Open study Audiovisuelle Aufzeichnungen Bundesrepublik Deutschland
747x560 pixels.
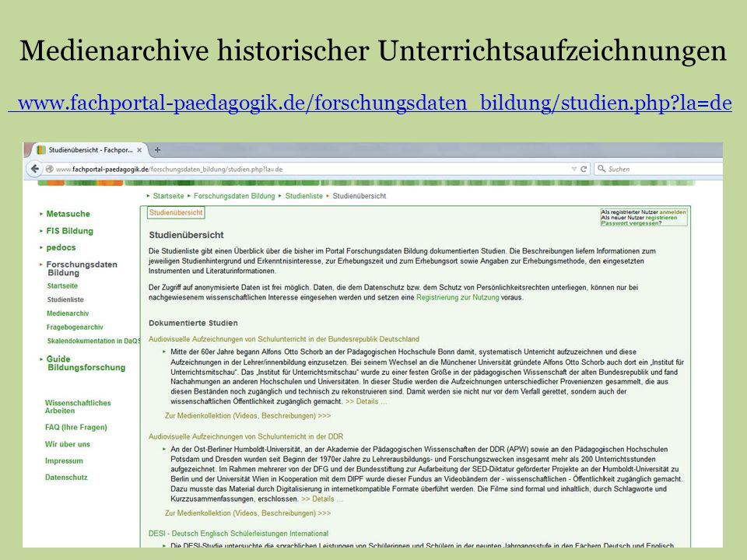point(284,339)
